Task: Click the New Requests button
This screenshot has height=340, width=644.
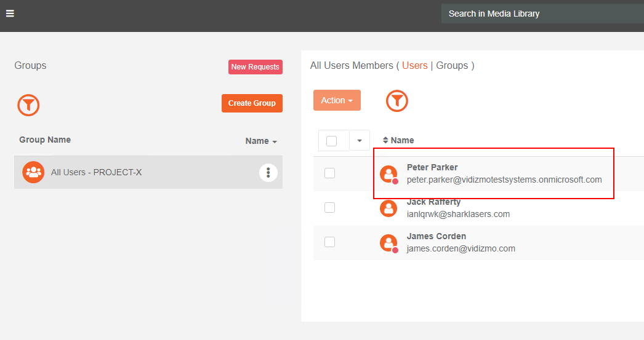Action: point(256,67)
